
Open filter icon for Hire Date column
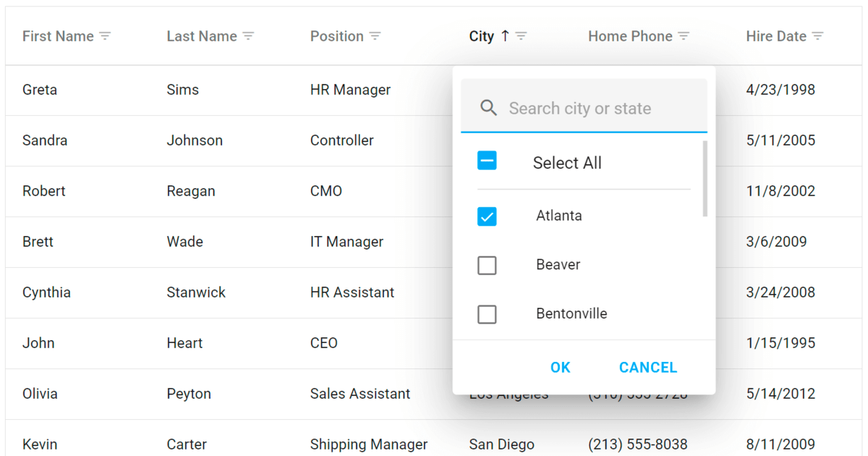click(817, 36)
